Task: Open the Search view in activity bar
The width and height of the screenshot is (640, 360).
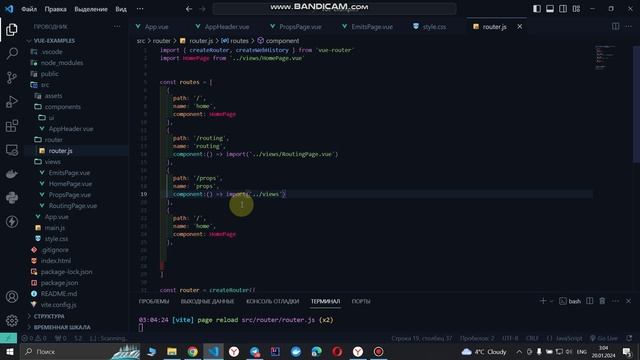Action: 11,53
